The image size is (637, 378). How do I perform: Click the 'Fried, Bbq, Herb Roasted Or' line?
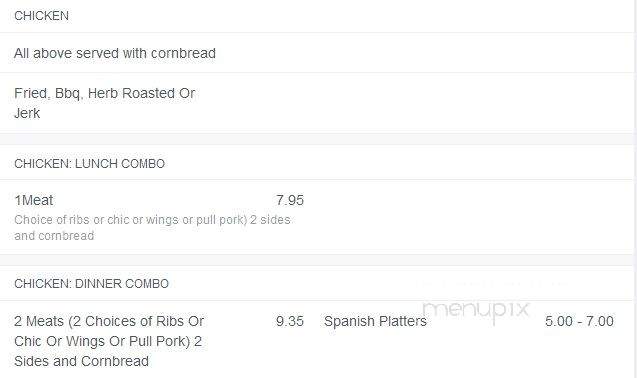coord(105,93)
